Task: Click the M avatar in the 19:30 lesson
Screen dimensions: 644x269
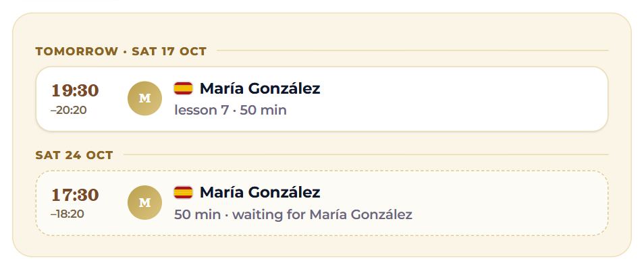Action: click(x=144, y=98)
